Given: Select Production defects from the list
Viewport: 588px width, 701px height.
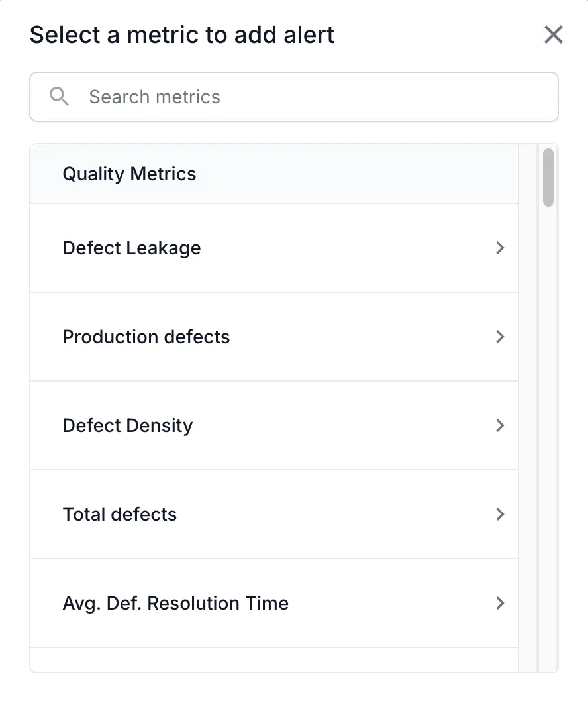Looking at the screenshot, I should coord(146,337).
